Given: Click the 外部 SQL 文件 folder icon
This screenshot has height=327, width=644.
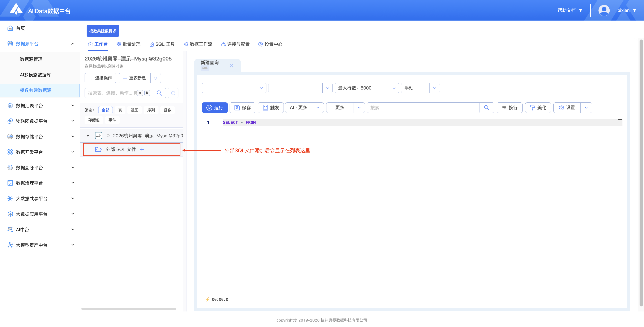Looking at the screenshot, I should [x=98, y=149].
